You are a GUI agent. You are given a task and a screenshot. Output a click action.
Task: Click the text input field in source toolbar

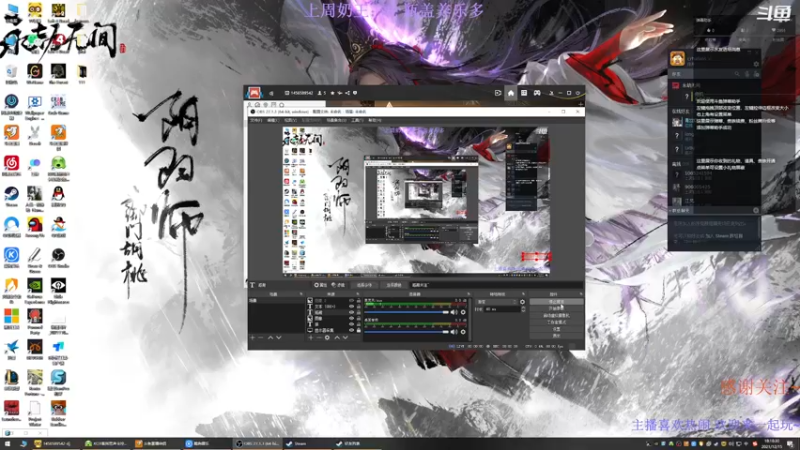[496, 285]
